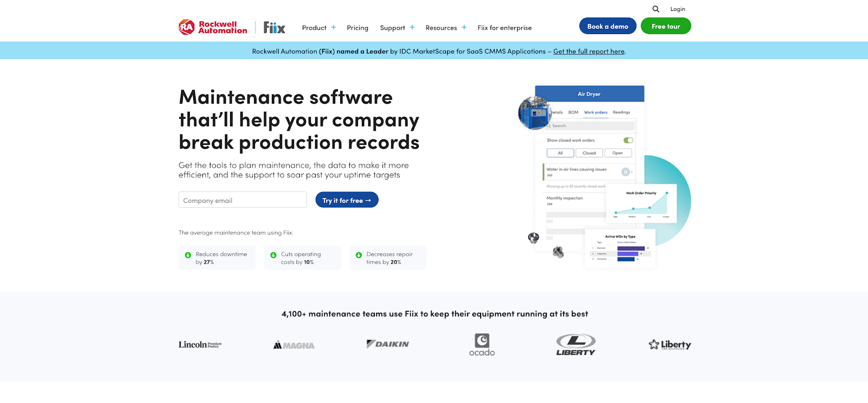
Task: Open the search magnifier icon
Action: click(656, 9)
